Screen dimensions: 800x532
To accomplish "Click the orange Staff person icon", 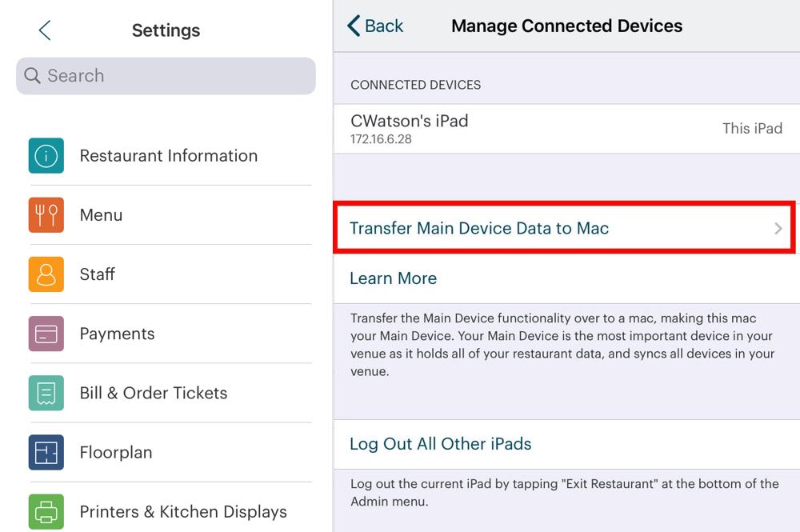I will tap(46, 274).
